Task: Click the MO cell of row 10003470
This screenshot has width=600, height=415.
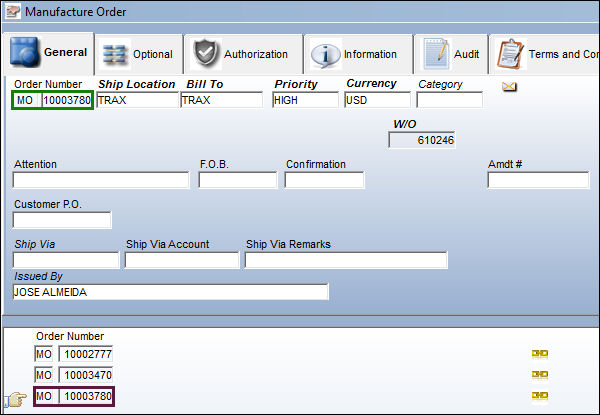Action: [x=44, y=375]
